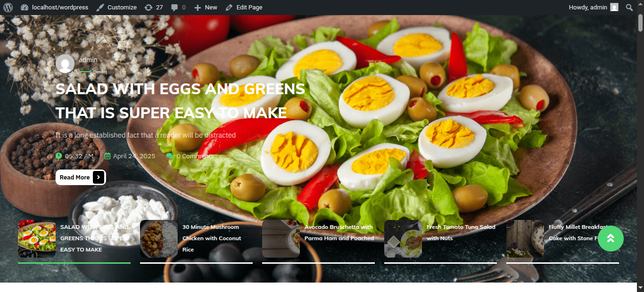Screen dimensions: 644x292
Task: Open the 0 Comments link
Action: 195,156
